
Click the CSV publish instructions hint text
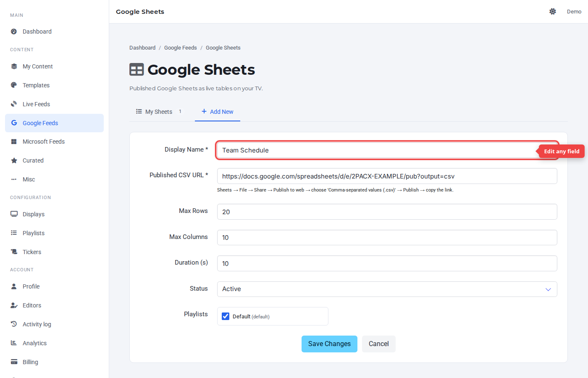[x=335, y=190]
